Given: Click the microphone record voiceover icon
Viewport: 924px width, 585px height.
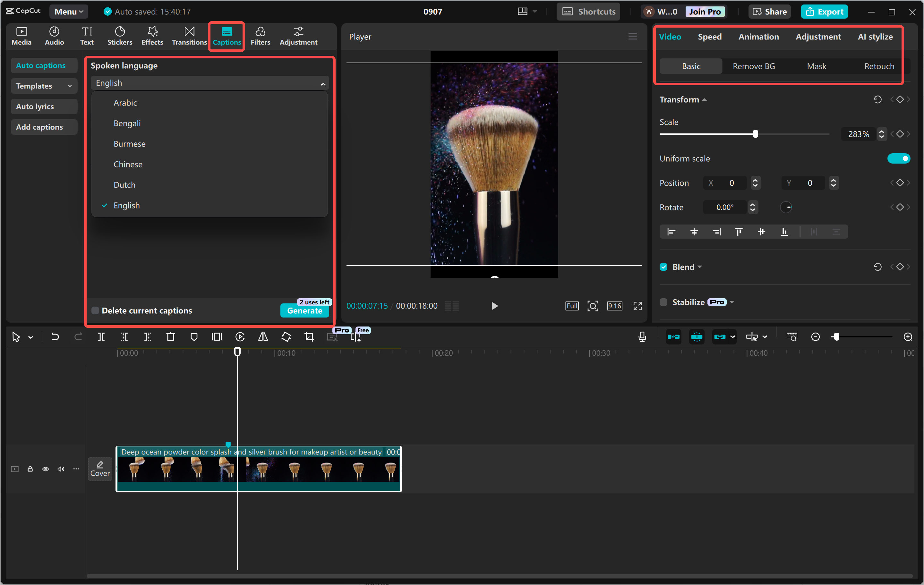Looking at the screenshot, I should click(642, 337).
